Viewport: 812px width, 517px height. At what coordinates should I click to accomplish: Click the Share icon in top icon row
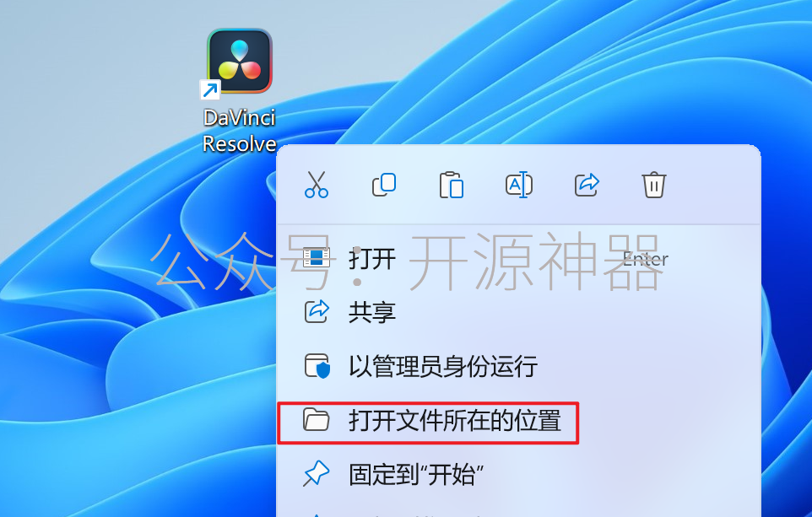click(x=587, y=185)
